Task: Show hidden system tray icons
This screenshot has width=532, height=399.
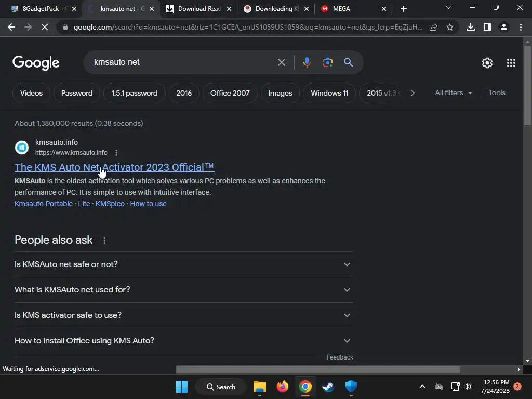Action: [422, 387]
